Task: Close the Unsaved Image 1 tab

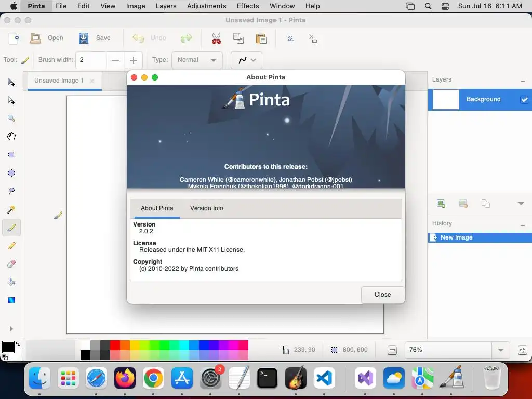Action: [x=92, y=81]
